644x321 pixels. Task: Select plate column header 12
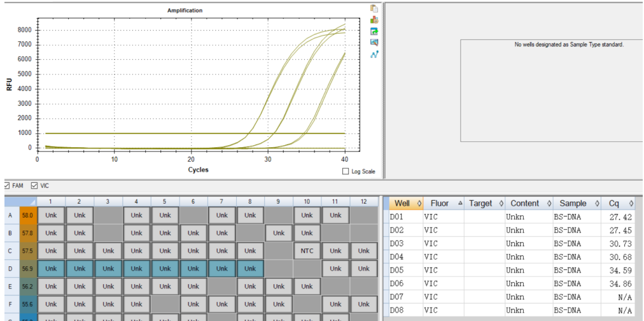(x=364, y=201)
